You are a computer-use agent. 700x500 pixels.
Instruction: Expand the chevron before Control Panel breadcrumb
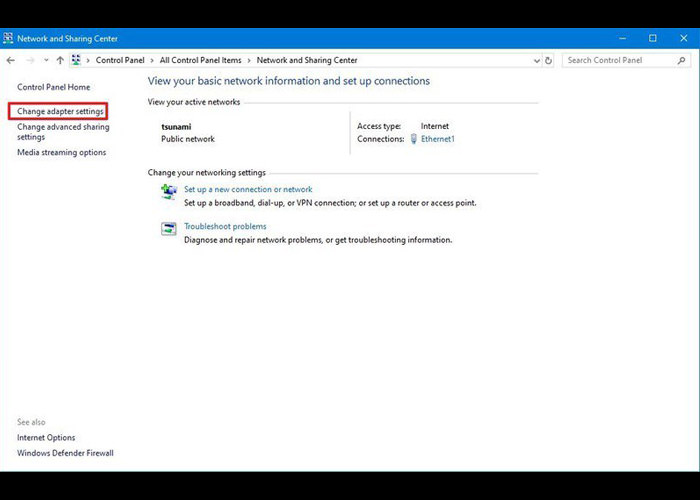click(88, 60)
